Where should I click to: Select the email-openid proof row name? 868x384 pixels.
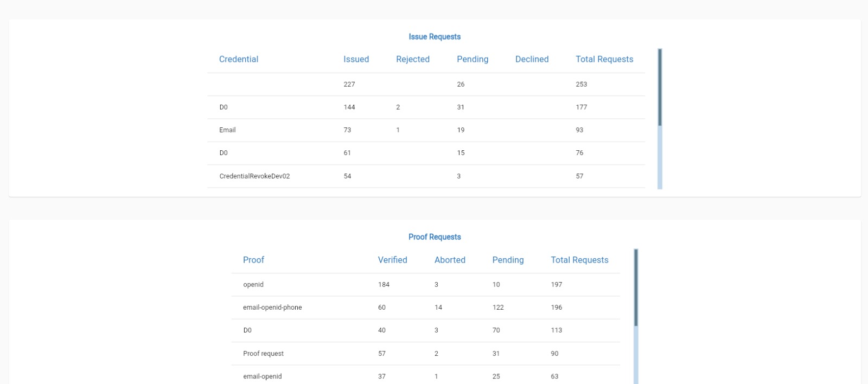click(x=263, y=376)
